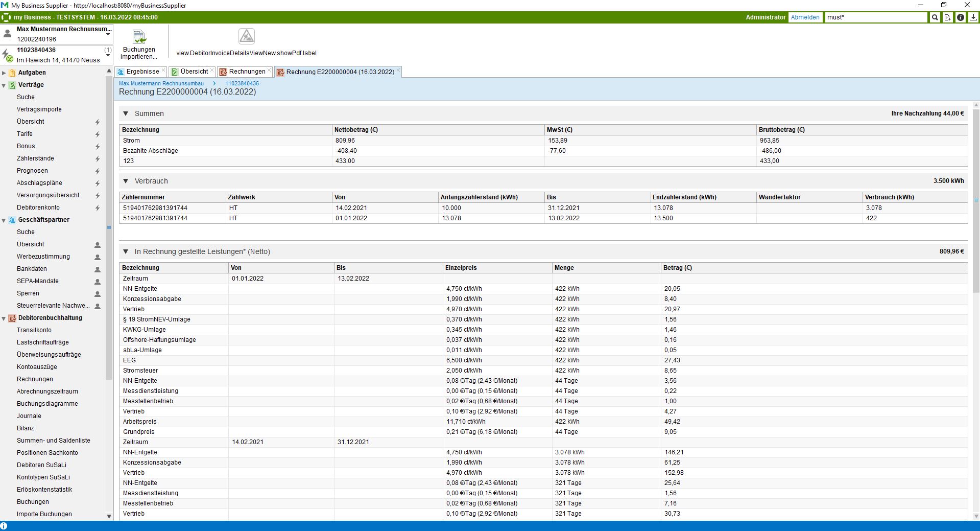The height and width of the screenshot is (531, 980).
Task: Collapse the Summen section
Action: (x=126, y=113)
